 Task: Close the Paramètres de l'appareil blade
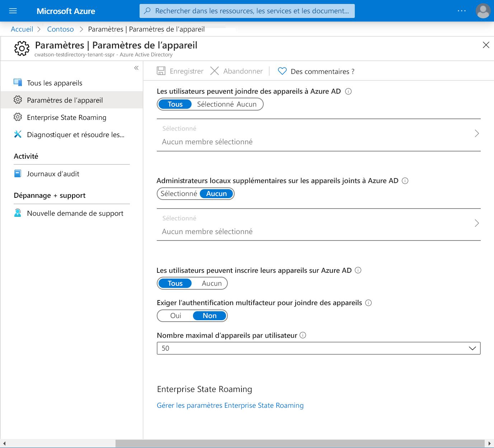click(x=486, y=45)
